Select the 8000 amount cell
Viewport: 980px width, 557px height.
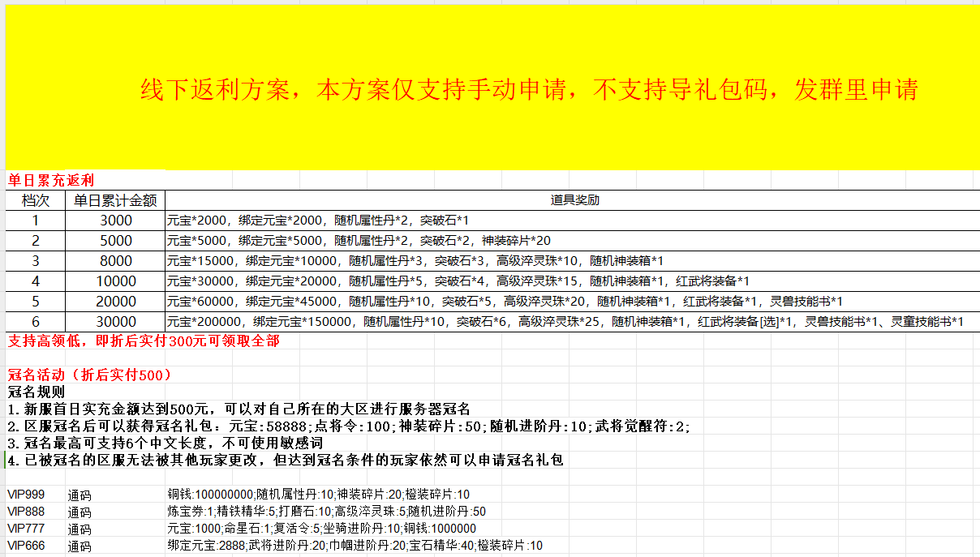tap(115, 261)
